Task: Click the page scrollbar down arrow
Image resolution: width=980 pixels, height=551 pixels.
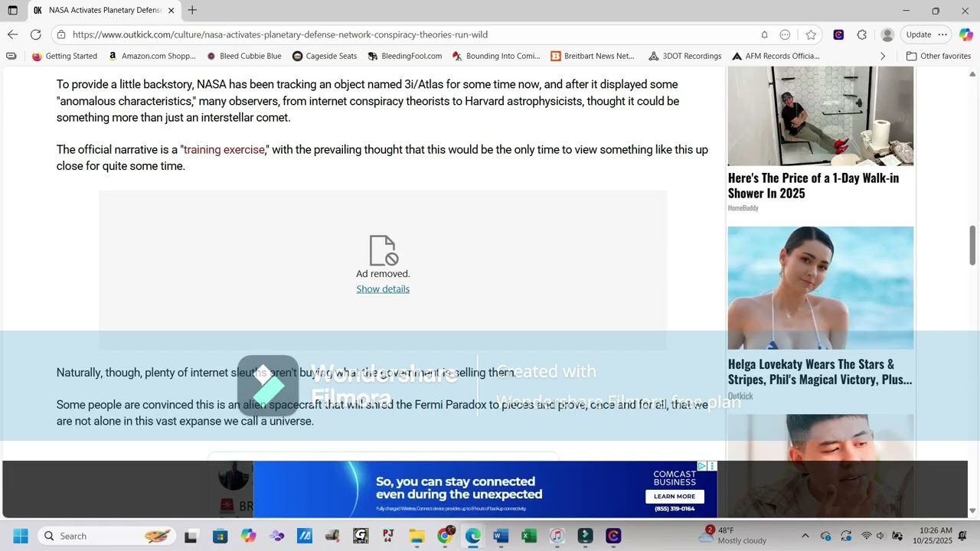Action: [973, 511]
